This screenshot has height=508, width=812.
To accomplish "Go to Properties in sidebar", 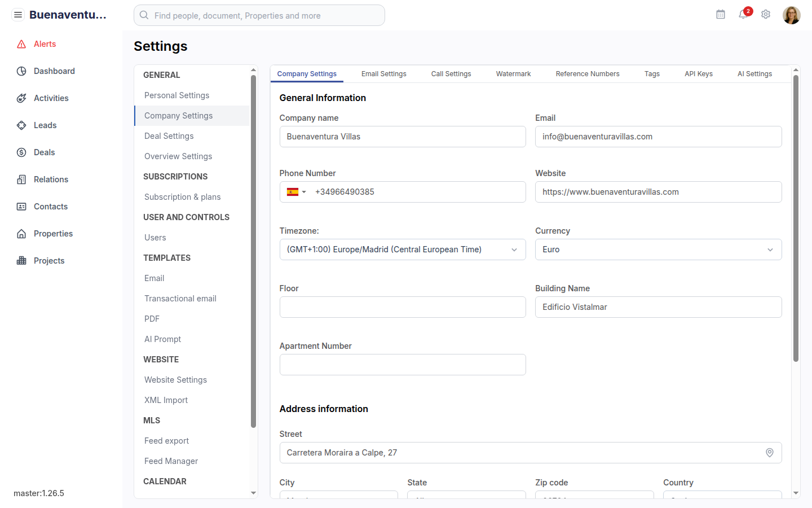I will coord(53,234).
